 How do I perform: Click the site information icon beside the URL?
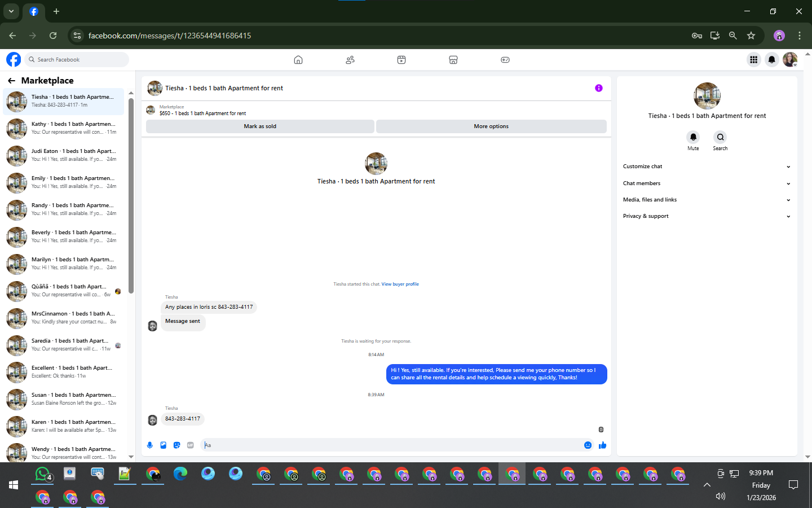coord(77,36)
